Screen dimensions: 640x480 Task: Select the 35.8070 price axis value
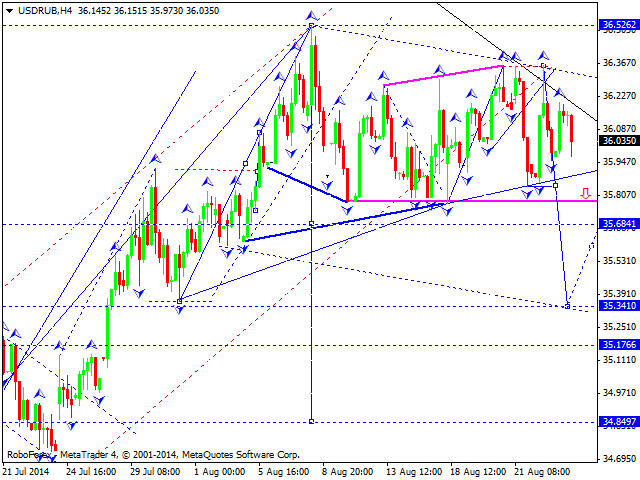[619, 195]
